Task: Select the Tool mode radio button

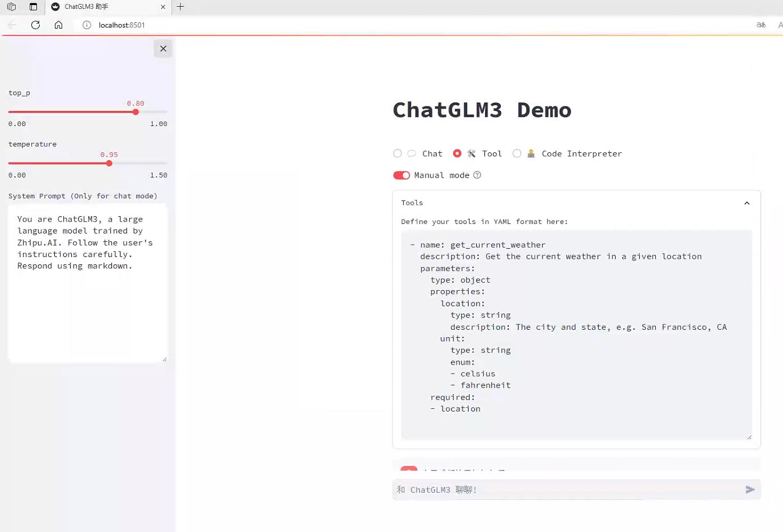Action: point(457,153)
